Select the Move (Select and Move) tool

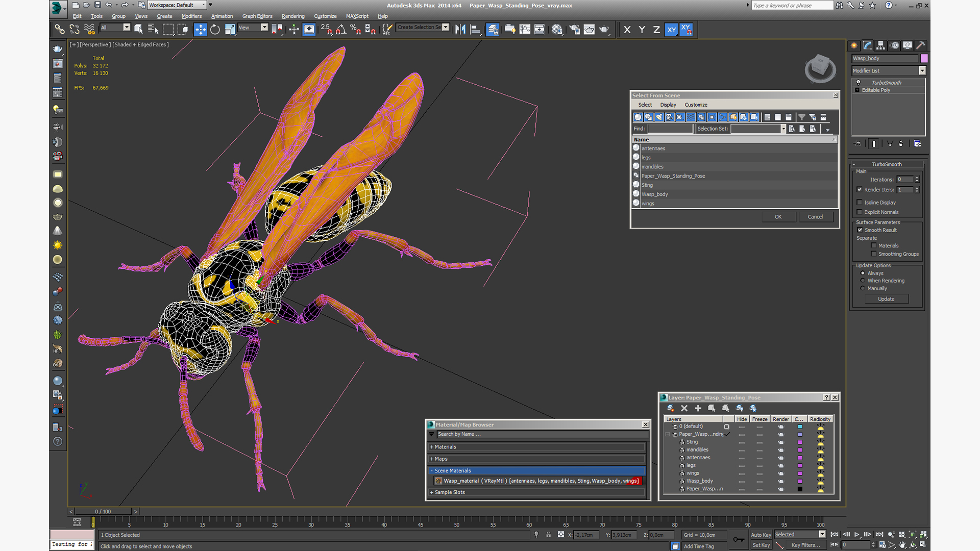200,30
